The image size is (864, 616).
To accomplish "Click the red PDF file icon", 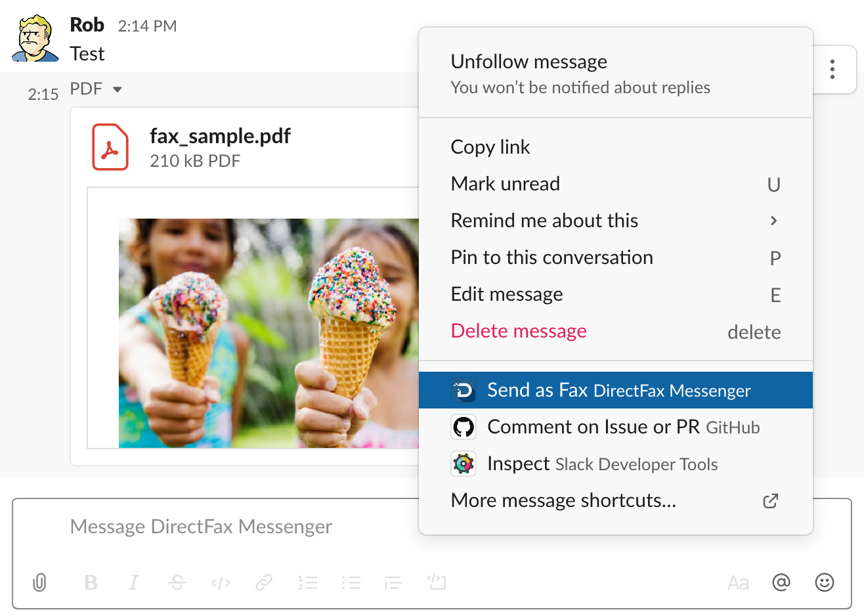I will point(110,147).
